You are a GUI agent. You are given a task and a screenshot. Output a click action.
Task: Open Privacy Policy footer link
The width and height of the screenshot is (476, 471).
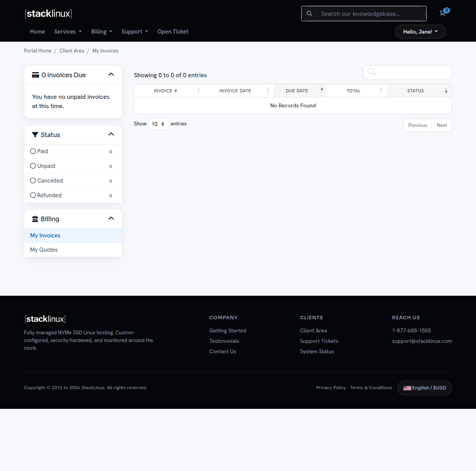[x=331, y=388]
